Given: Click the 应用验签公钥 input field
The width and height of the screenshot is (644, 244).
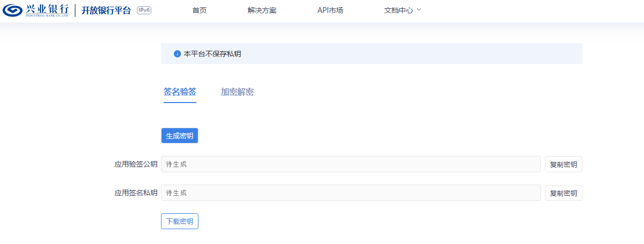Looking at the screenshot, I should point(351,165).
